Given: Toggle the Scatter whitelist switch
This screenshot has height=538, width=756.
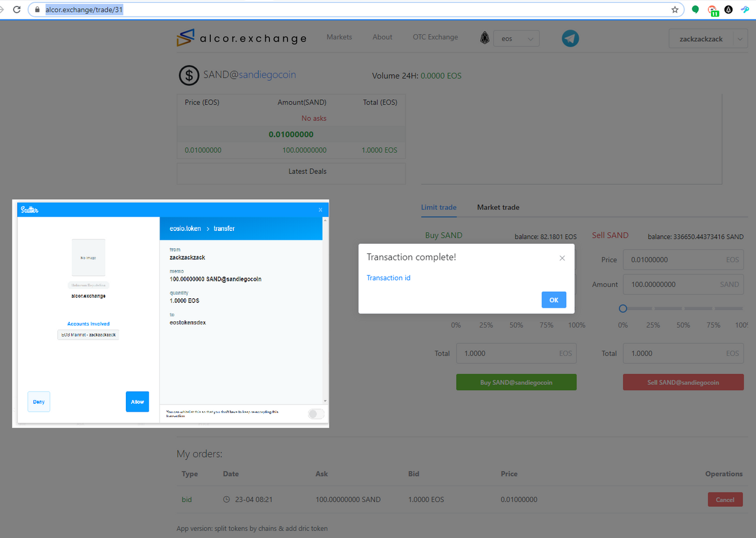Looking at the screenshot, I should click(x=316, y=414).
